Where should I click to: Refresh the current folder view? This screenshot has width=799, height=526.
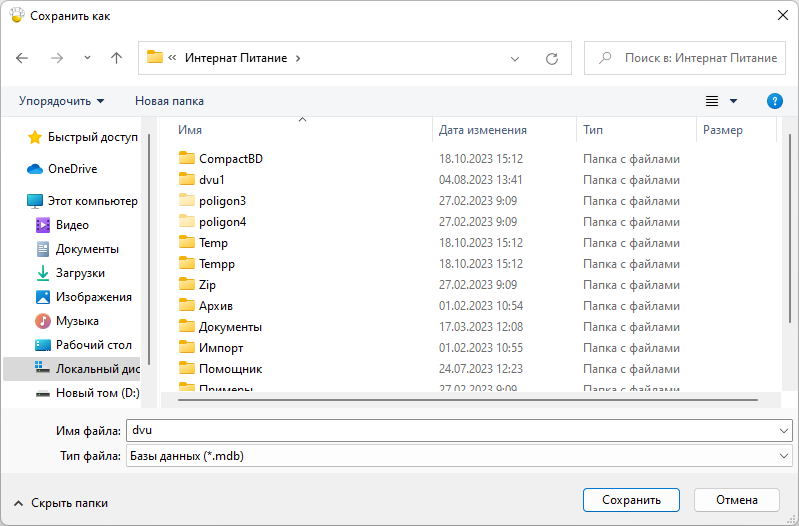point(551,58)
